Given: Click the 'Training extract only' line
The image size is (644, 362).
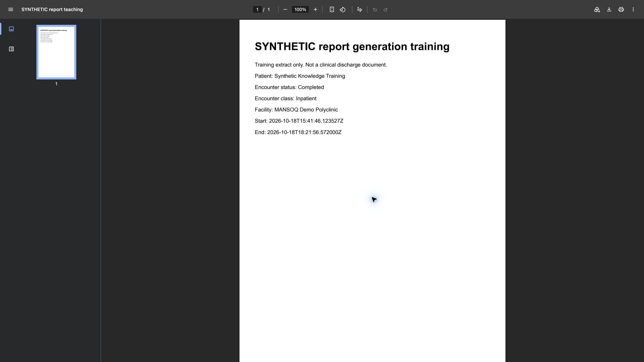Looking at the screenshot, I should 321,65.
